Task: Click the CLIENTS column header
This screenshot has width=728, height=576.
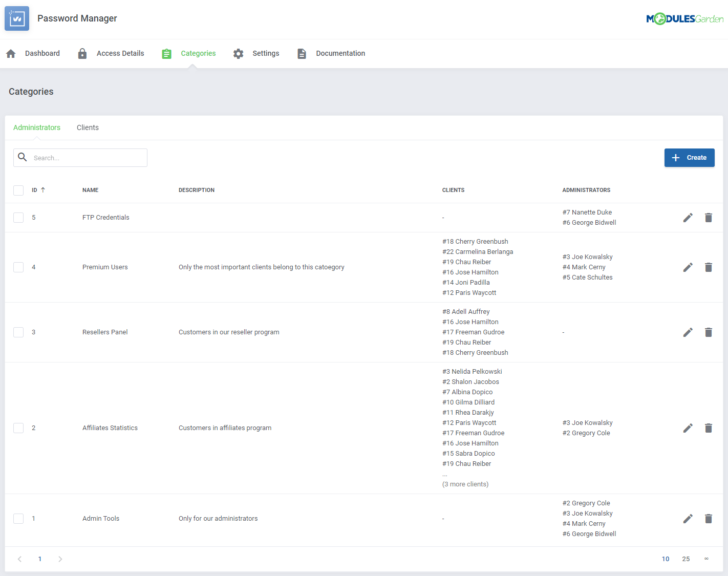Action: click(x=453, y=190)
